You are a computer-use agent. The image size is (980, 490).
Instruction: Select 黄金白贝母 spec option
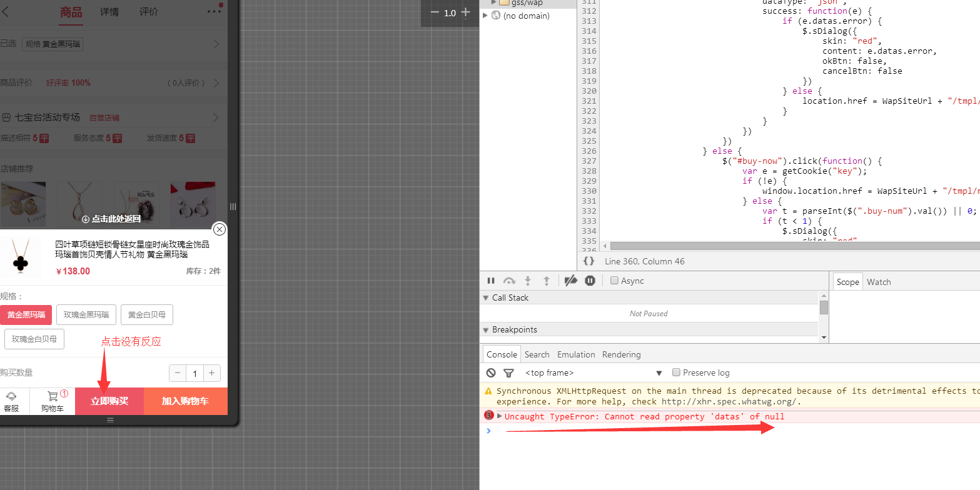[x=147, y=314]
